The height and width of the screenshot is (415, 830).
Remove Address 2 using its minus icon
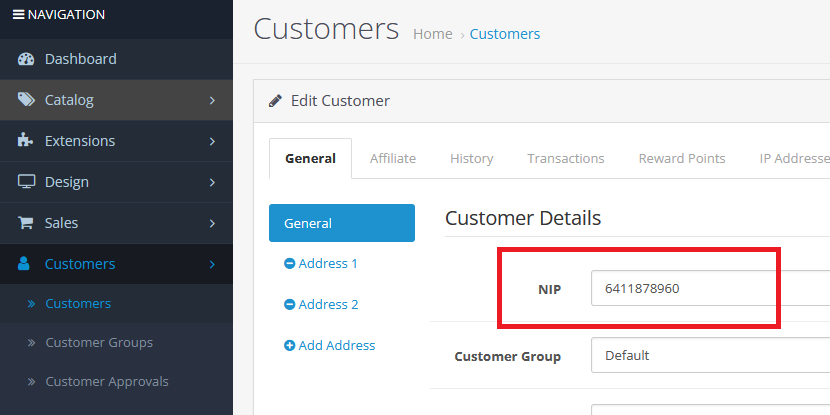point(290,304)
